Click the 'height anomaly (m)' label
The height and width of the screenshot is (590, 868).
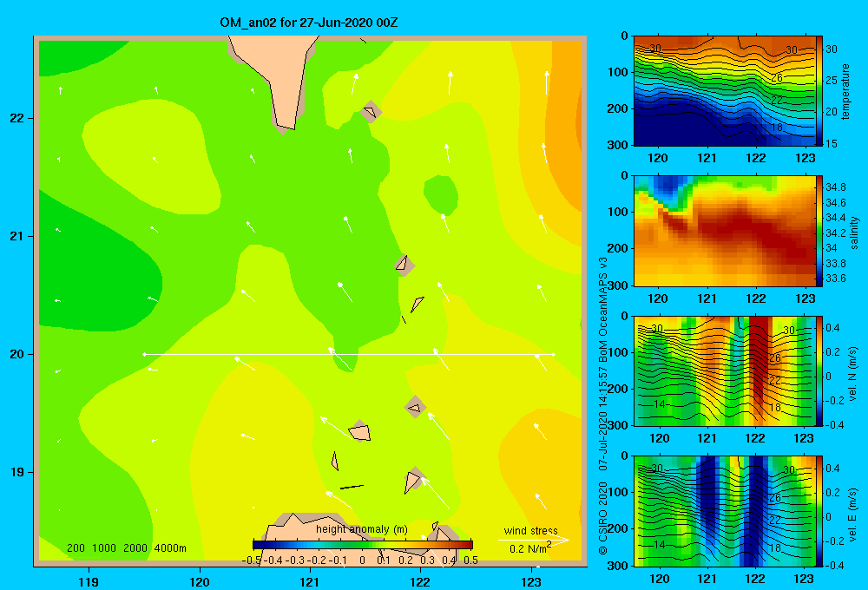pos(361,529)
